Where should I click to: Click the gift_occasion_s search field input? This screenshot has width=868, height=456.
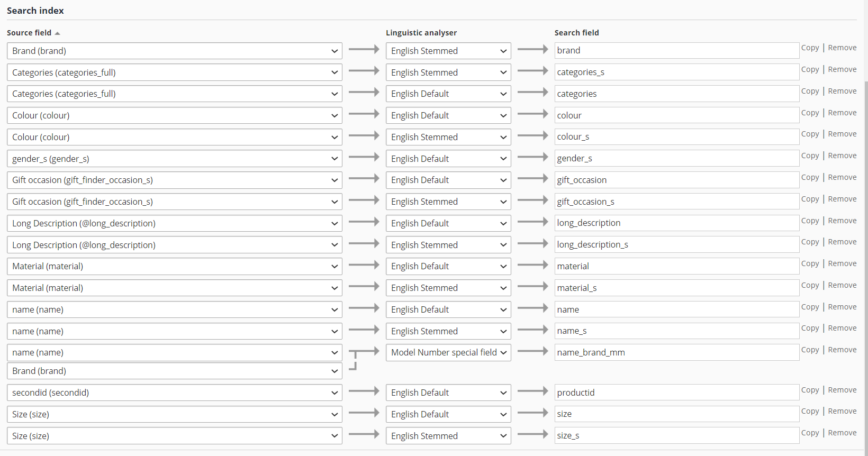[676, 202]
